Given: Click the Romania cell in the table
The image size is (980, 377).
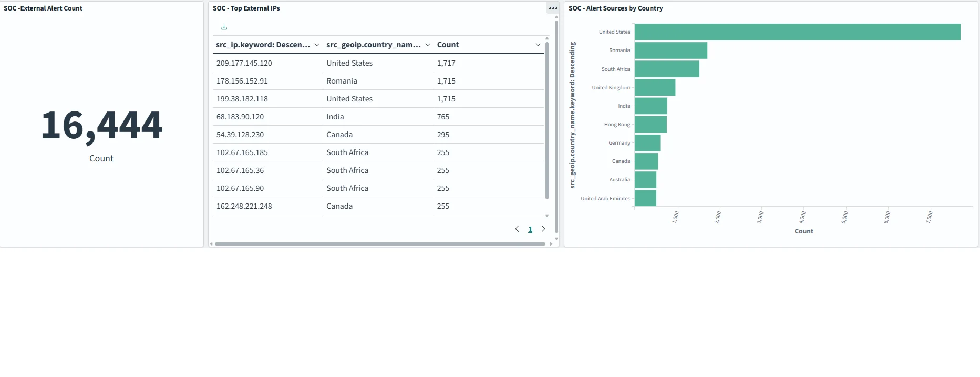Looking at the screenshot, I should [342, 81].
